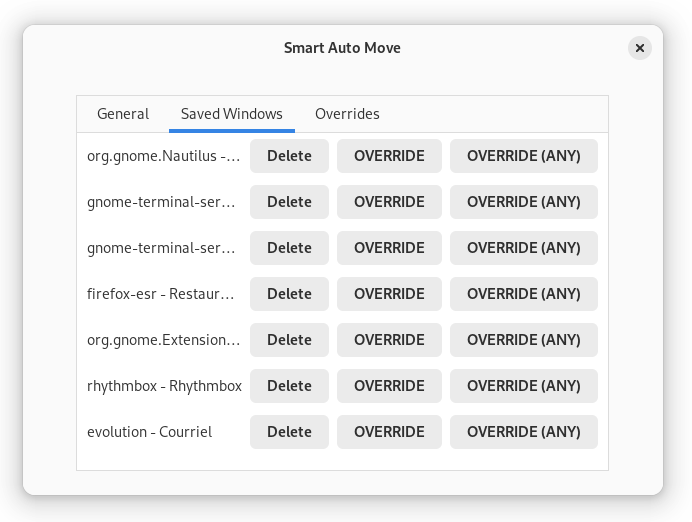Delete the org.gnome.Extensions saved window

click(x=289, y=340)
